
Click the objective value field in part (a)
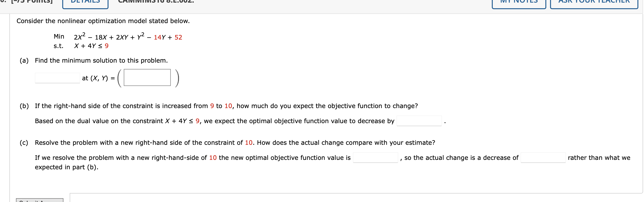click(57, 78)
